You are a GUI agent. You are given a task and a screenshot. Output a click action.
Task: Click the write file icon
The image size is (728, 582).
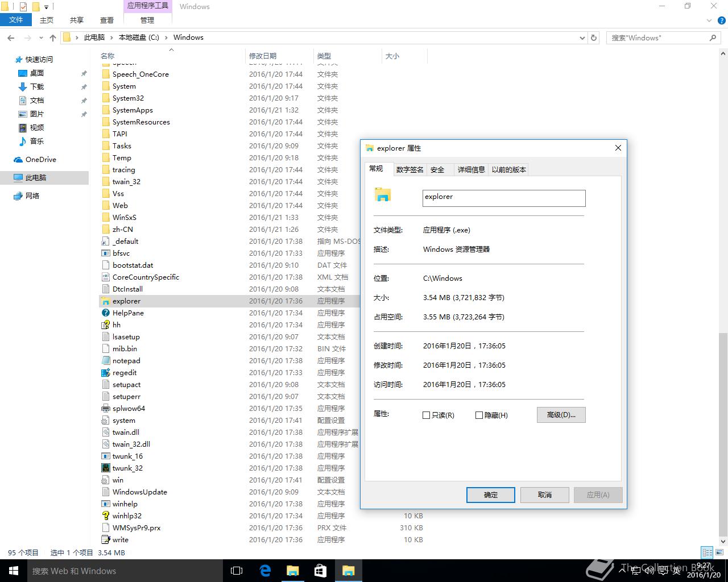click(x=105, y=540)
